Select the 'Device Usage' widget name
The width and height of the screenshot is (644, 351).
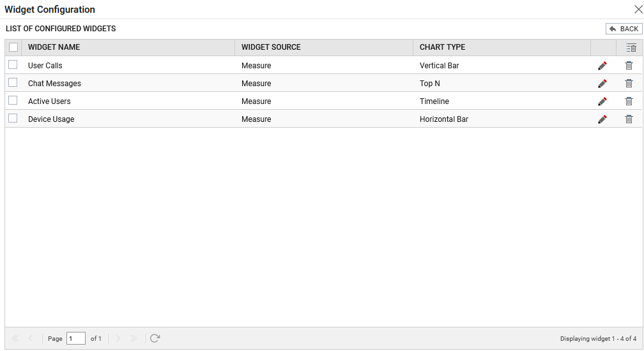coord(51,119)
